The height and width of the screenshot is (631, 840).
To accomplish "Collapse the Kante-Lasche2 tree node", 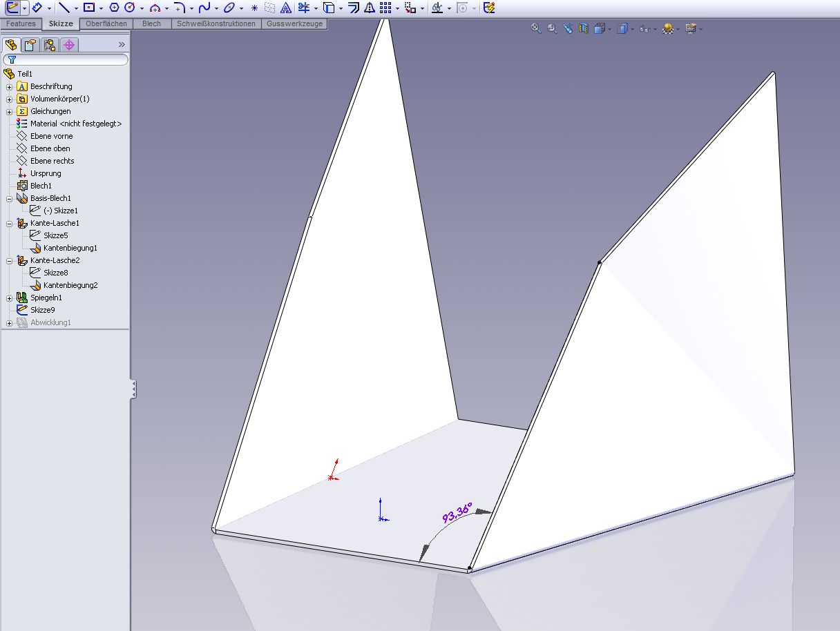I will pos(10,261).
